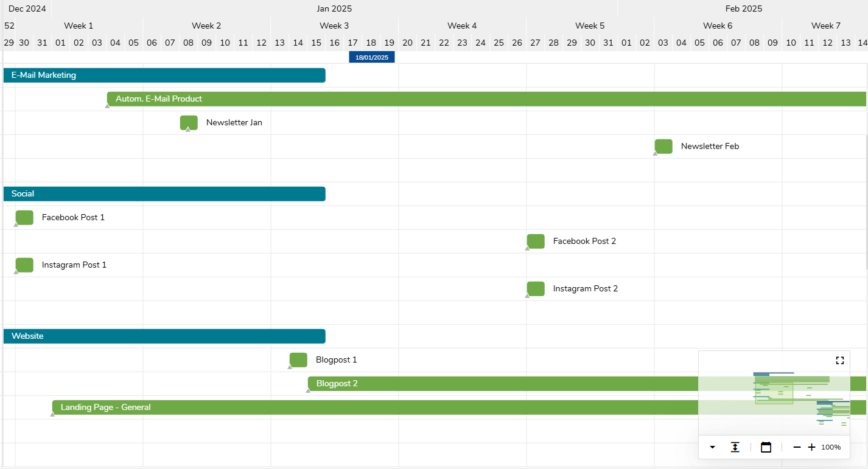
Task: Click the Newsletter Feb milestone box
Action: point(663,147)
